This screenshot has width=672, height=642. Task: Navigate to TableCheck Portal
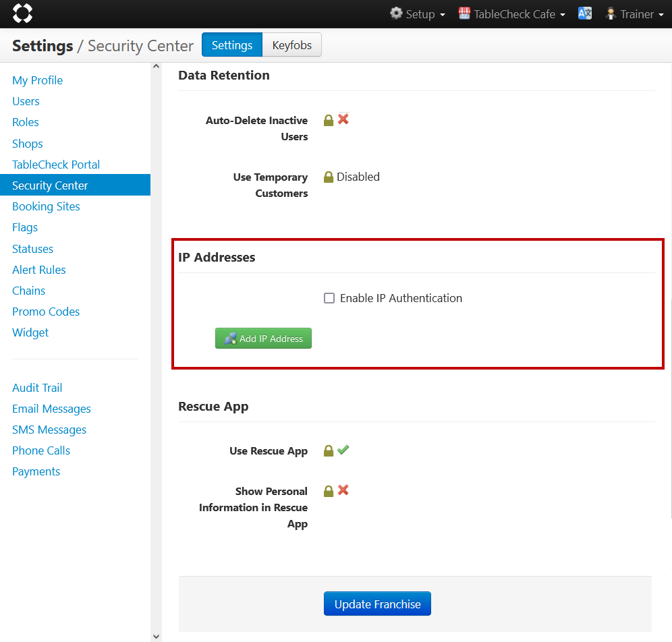pyautogui.click(x=56, y=165)
